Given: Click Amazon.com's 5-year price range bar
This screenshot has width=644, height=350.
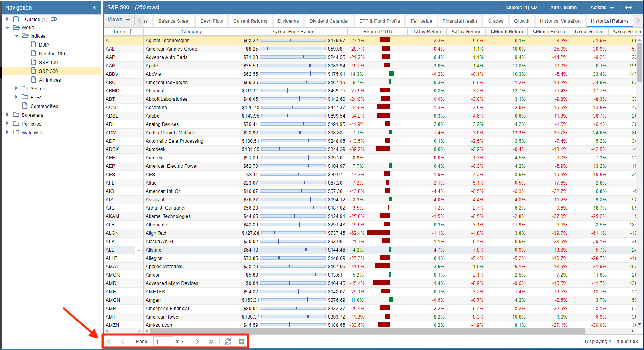Looking at the screenshot, I should coord(293,325).
